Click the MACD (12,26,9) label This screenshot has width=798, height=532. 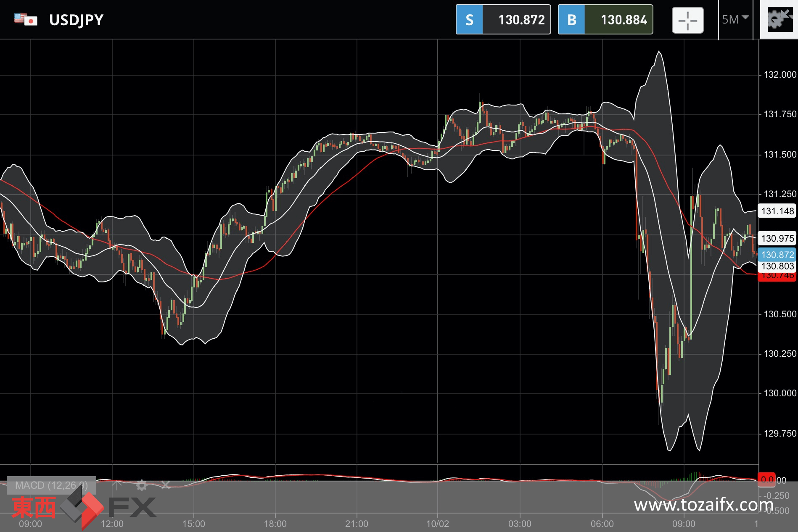51,485
